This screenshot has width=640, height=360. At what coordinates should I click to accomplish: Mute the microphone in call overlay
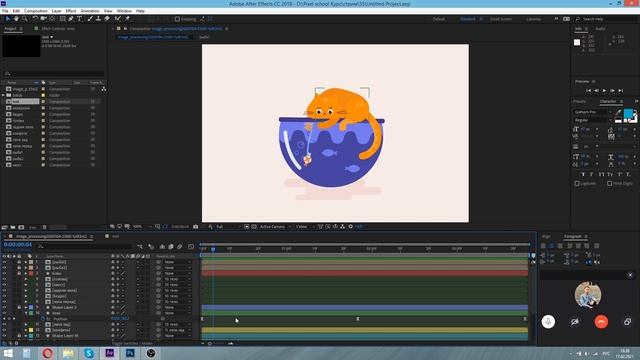tap(548, 322)
